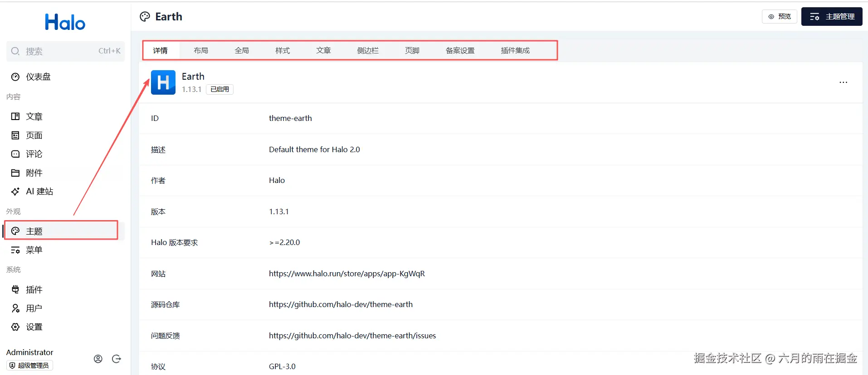Click the 预览 preview button

click(780, 17)
